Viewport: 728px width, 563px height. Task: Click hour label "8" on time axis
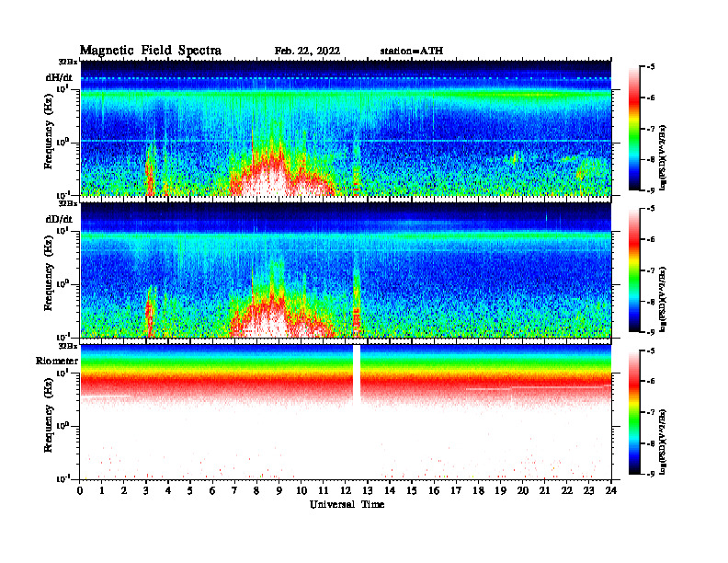(256, 490)
